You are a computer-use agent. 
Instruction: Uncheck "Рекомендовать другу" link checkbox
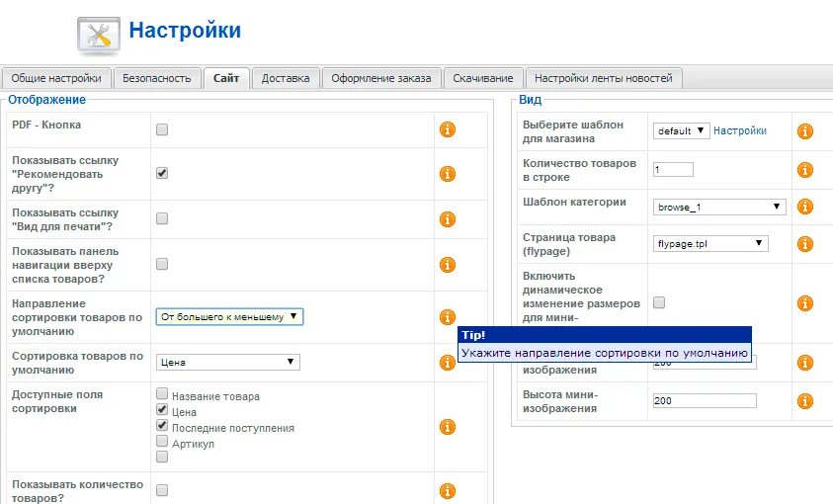tap(162, 173)
